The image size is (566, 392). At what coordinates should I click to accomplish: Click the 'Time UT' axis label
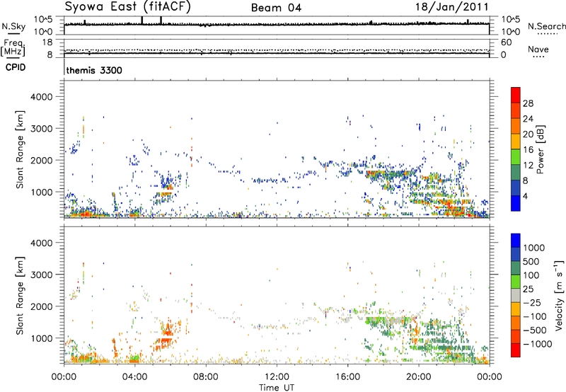(277, 388)
